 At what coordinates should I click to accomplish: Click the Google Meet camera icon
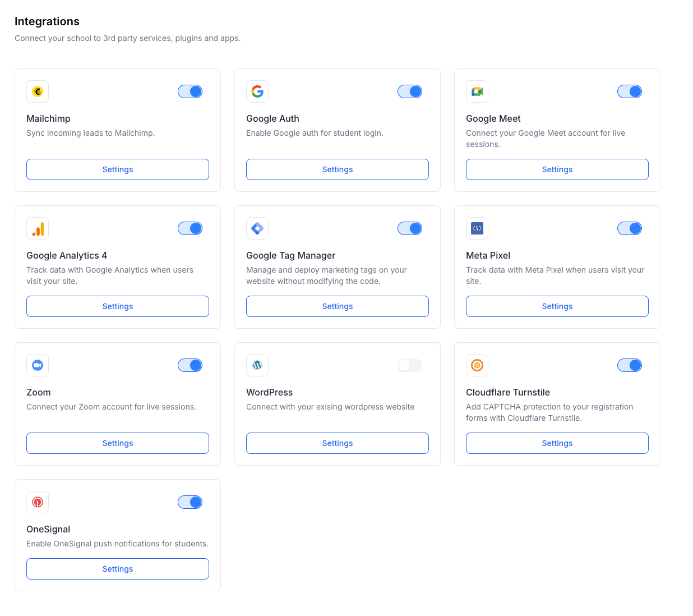(x=477, y=91)
